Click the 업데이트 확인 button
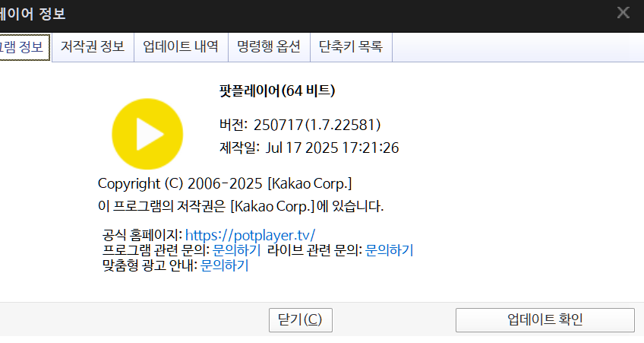This screenshot has width=644, height=343. 545,319
